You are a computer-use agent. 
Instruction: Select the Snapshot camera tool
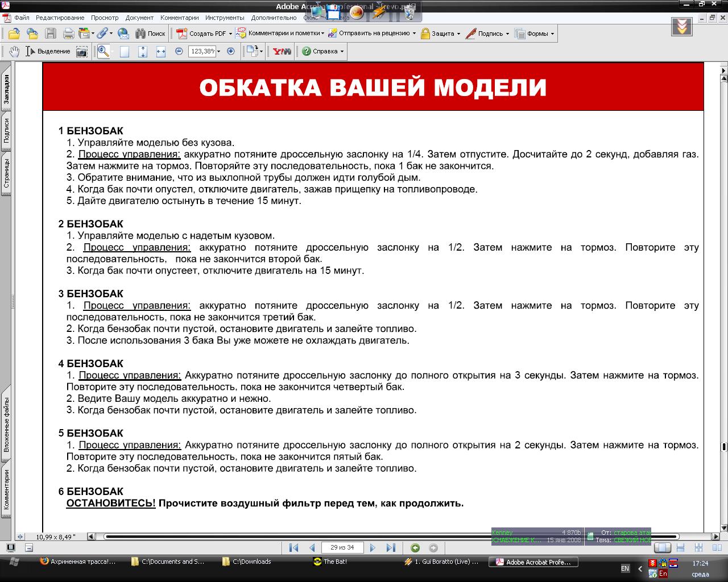[82, 51]
